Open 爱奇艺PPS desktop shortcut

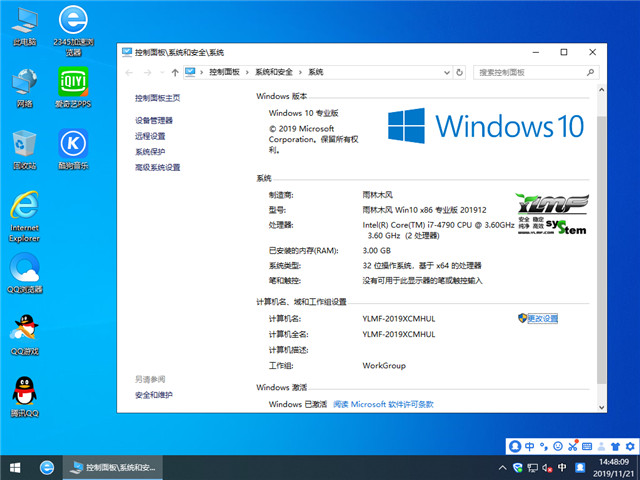[73, 87]
